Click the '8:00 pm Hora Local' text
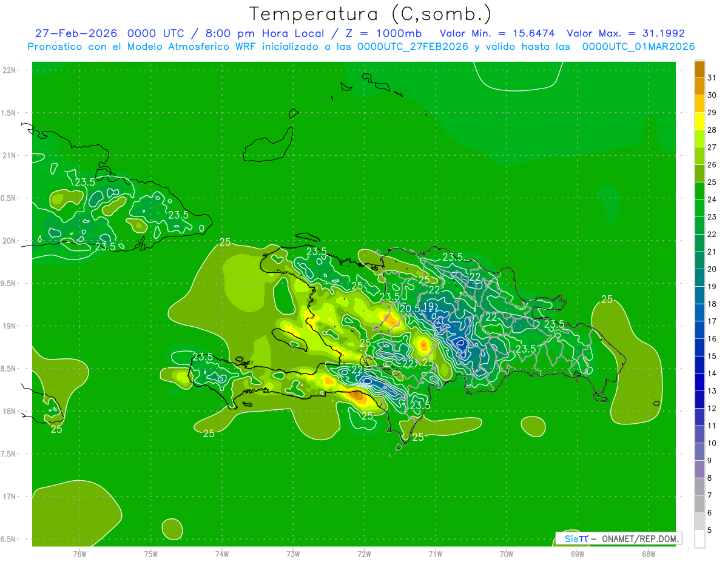The height and width of the screenshot is (562, 728). pyautogui.click(x=263, y=33)
